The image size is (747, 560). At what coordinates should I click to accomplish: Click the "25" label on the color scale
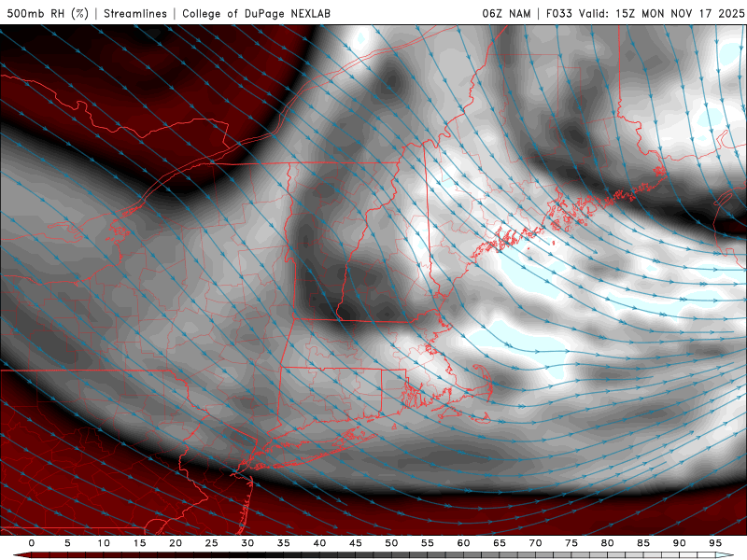(212, 543)
